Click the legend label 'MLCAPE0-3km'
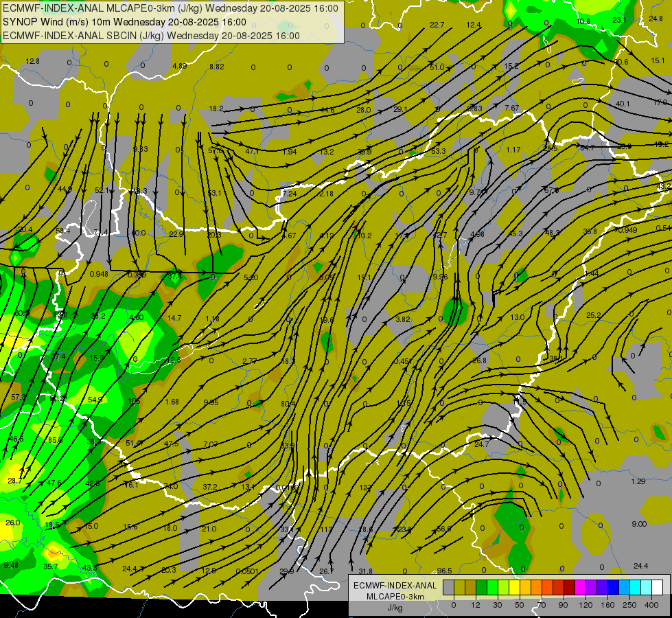 click(395, 597)
